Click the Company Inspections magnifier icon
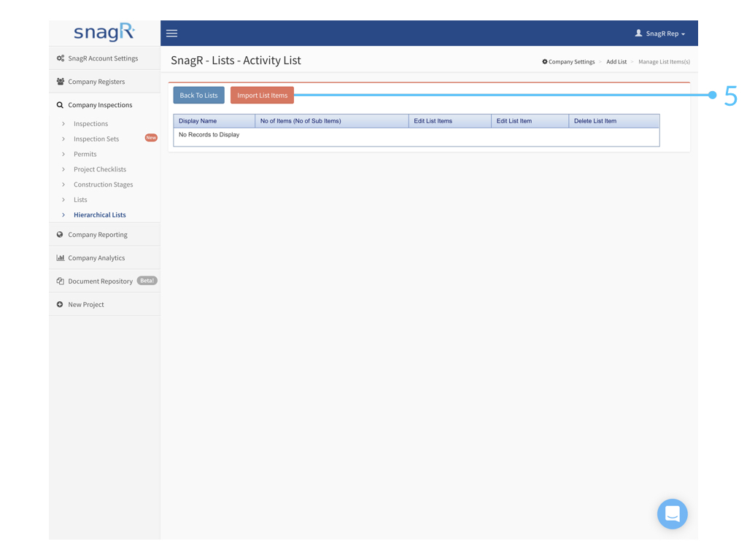Viewport: 747px width, 560px height. click(x=60, y=105)
